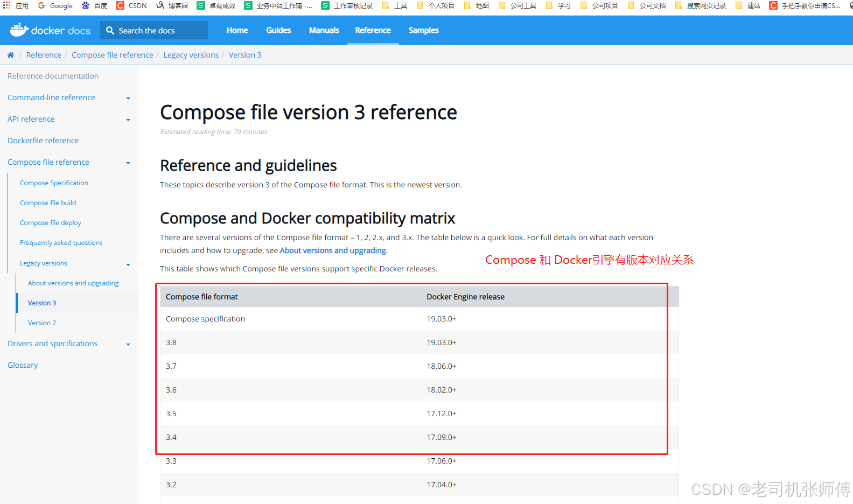Click the 17.06.0+ table cell

coord(442,461)
